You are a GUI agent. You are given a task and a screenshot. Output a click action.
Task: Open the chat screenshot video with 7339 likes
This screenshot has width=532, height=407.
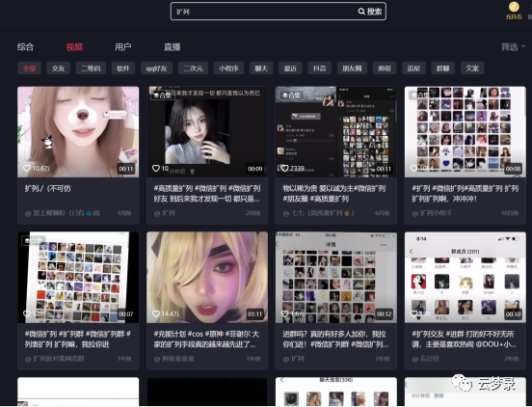point(336,132)
